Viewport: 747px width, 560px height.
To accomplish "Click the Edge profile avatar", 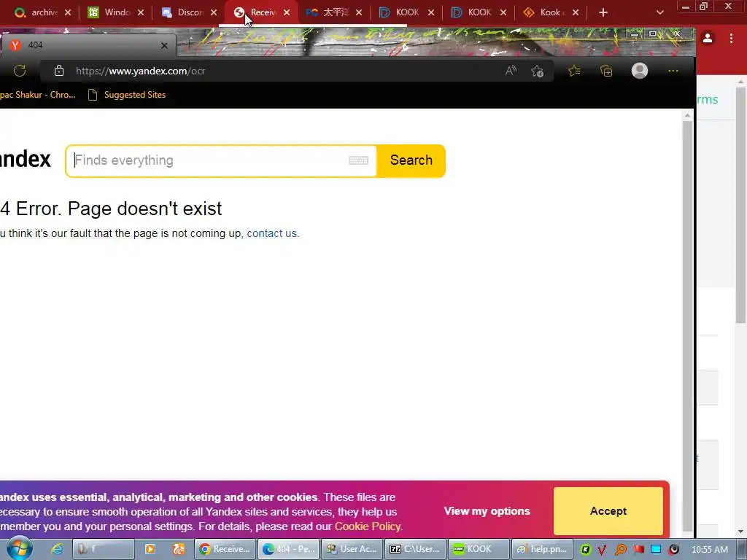I will (x=639, y=71).
